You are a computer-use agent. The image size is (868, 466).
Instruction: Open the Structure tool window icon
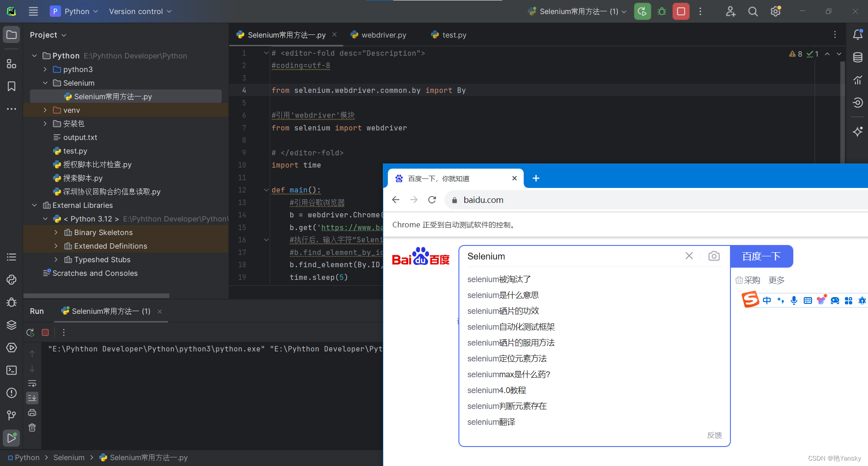[x=12, y=64]
